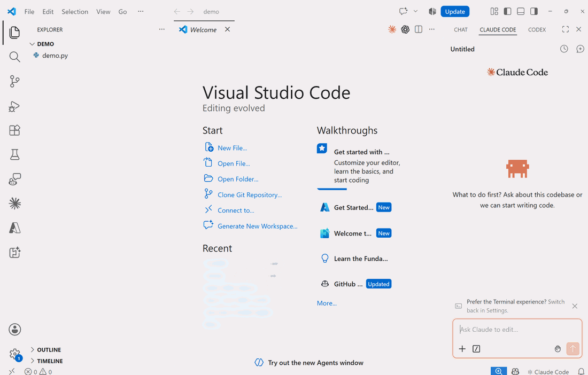The width and height of the screenshot is (588, 375).
Task: Switch to the CHAT tab
Action: tap(460, 29)
